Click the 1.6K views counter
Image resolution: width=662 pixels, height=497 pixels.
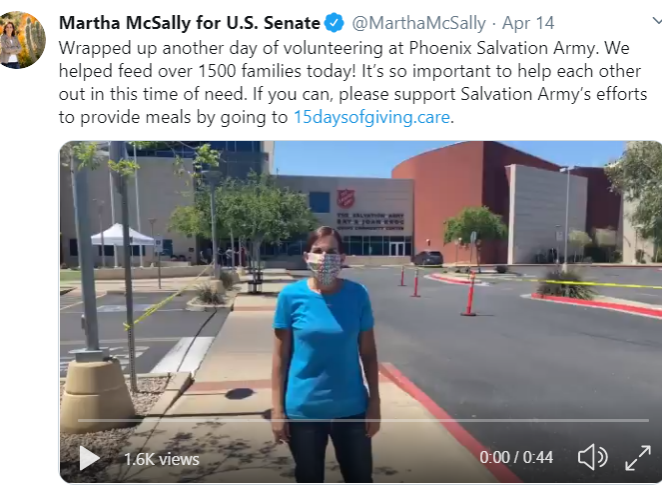162,459
